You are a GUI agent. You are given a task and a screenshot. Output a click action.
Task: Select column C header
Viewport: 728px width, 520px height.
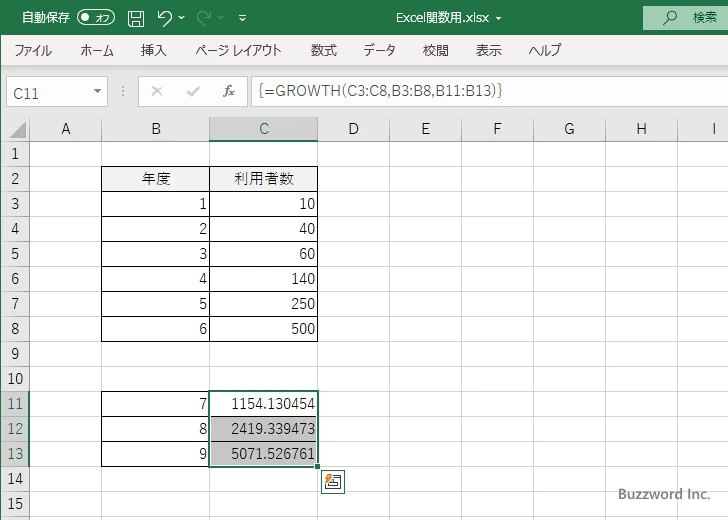(264, 129)
